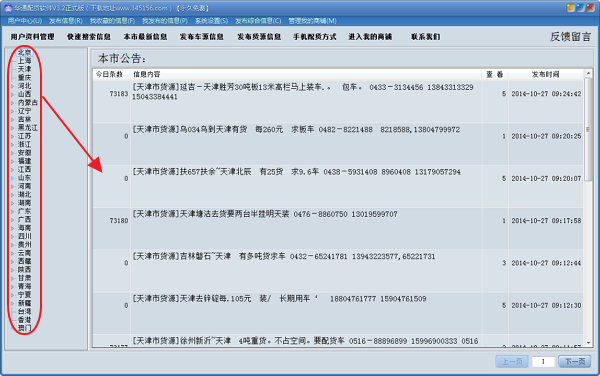Select 北京 in the region tree
The image size is (600, 376).
(x=24, y=52)
